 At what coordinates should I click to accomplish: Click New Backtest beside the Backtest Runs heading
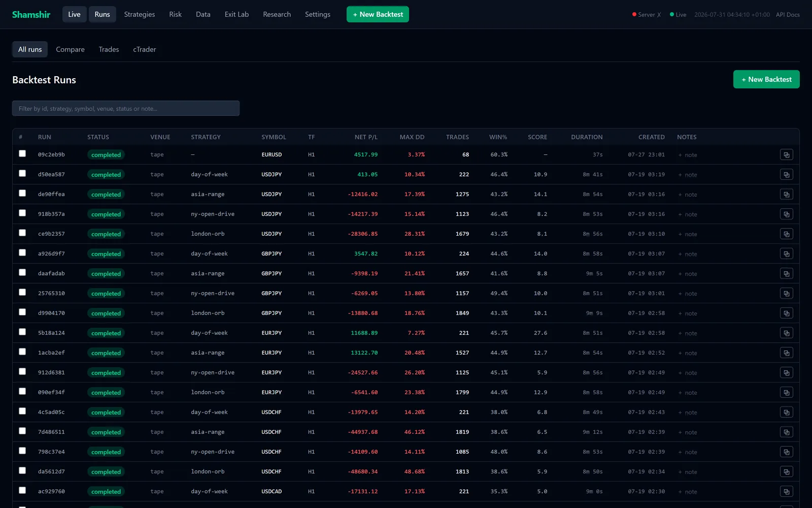(x=766, y=79)
